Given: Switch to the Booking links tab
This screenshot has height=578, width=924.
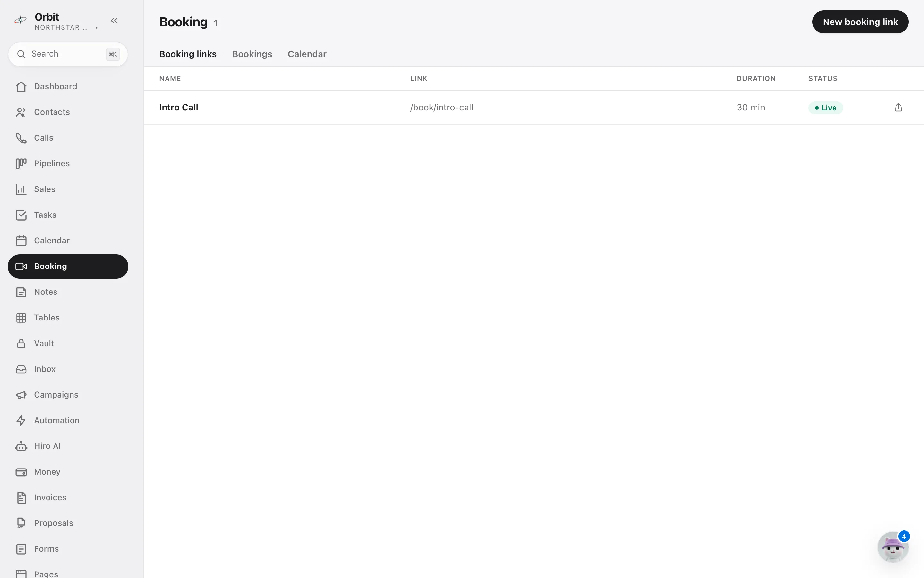Looking at the screenshot, I should 188,54.
